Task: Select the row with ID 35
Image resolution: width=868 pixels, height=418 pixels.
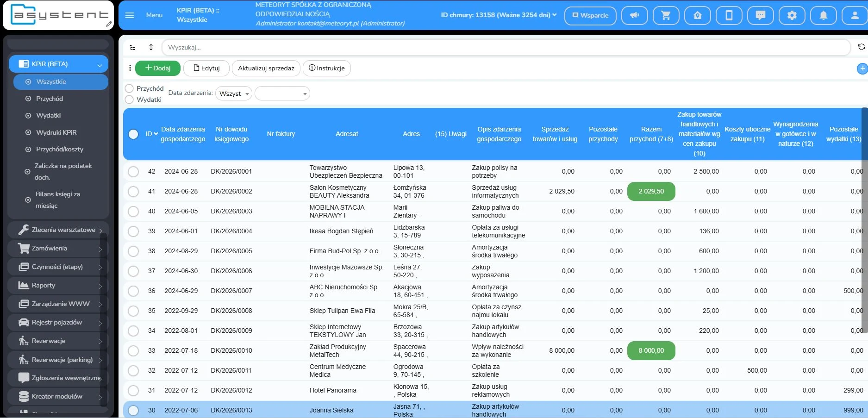Action: tap(133, 311)
